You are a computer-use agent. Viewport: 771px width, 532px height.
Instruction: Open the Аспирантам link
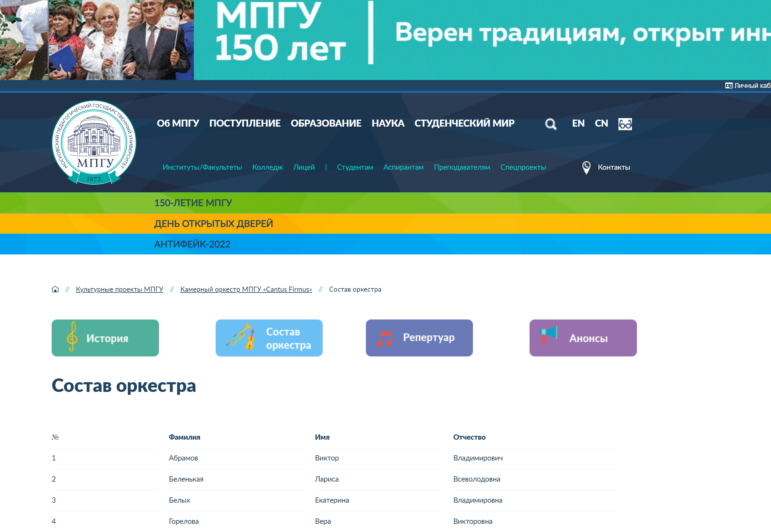click(x=403, y=167)
